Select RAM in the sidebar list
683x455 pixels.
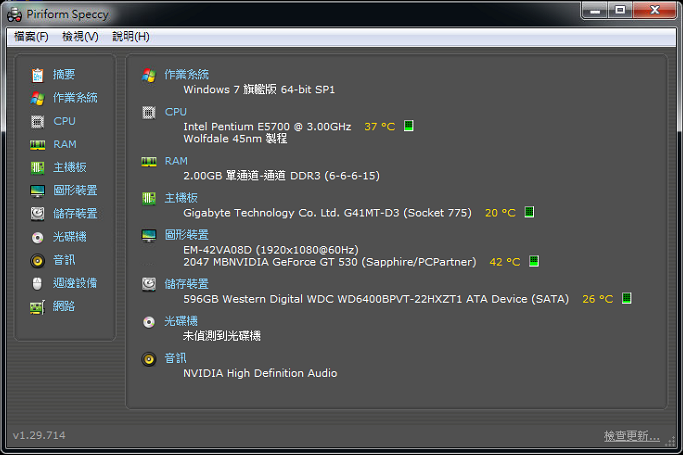65,144
